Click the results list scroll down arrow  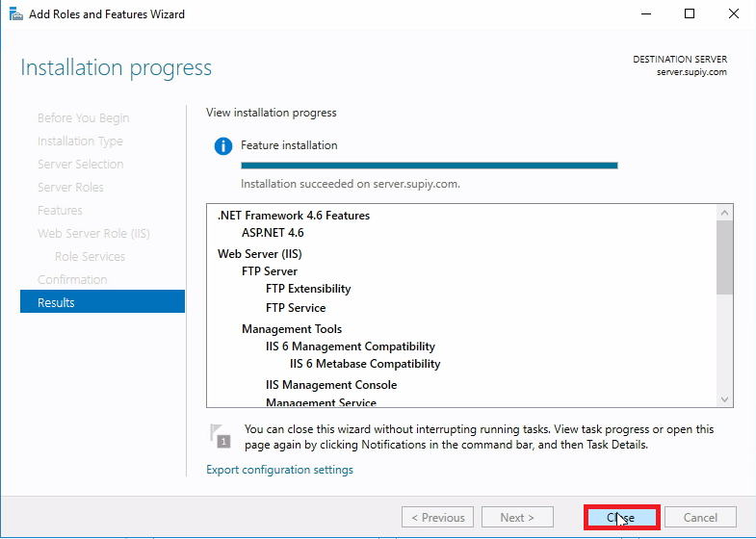724,399
